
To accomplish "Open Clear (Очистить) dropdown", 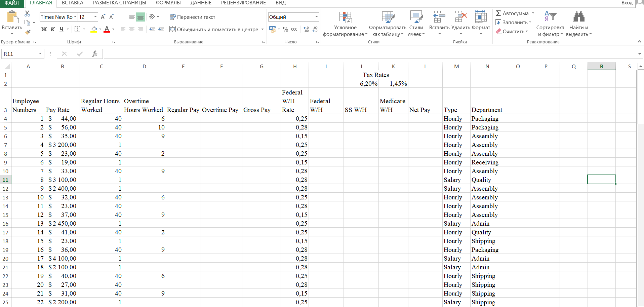I will click(x=512, y=32).
